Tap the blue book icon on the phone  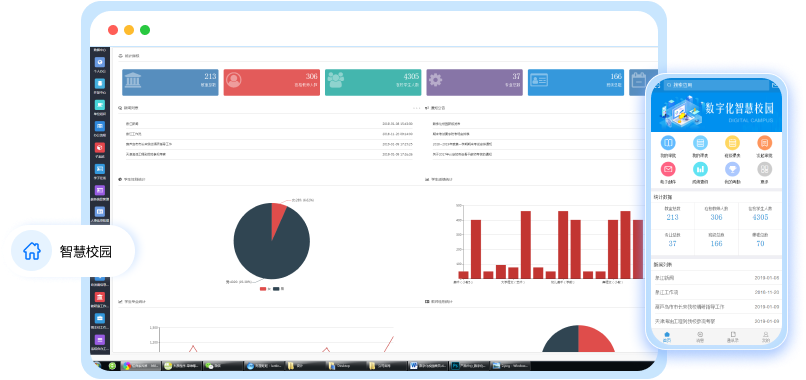click(x=668, y=142)
